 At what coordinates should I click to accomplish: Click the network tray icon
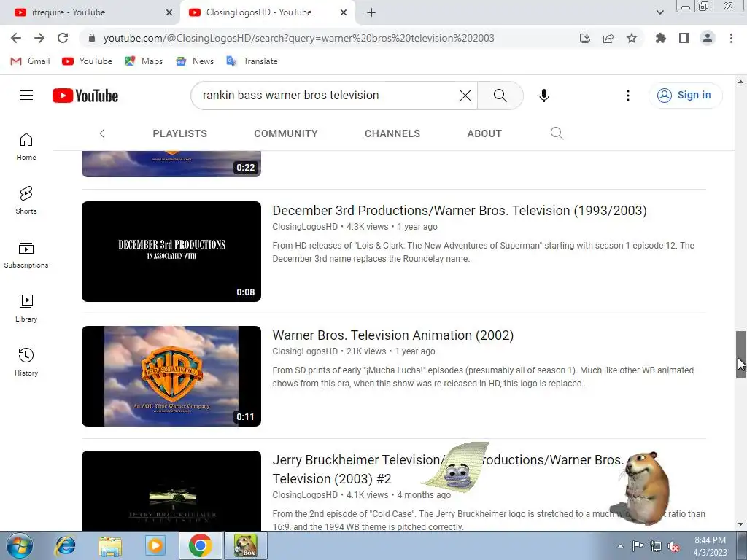(x=656, y=546)
